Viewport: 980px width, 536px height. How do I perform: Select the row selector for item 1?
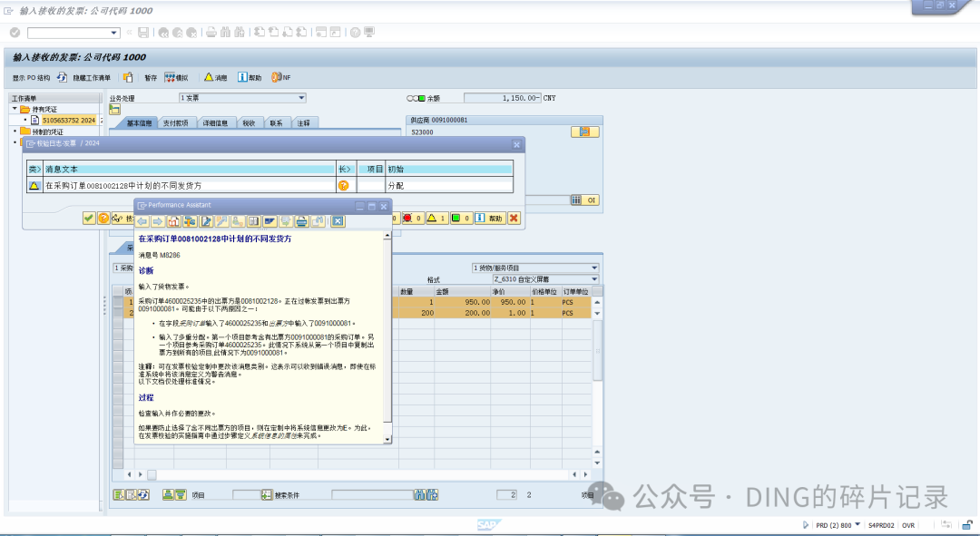[x=117, y=302]
